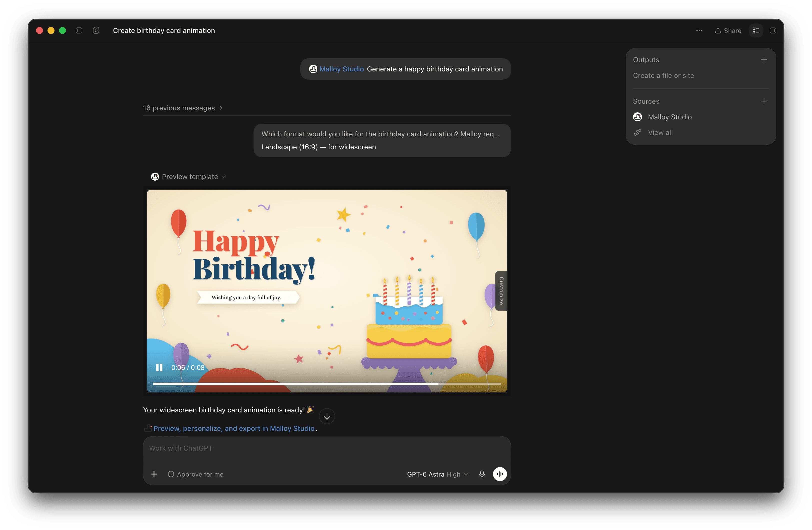This screenshot has height=530, width=812.
Task: Click the Share button
Action: [728, 30]
